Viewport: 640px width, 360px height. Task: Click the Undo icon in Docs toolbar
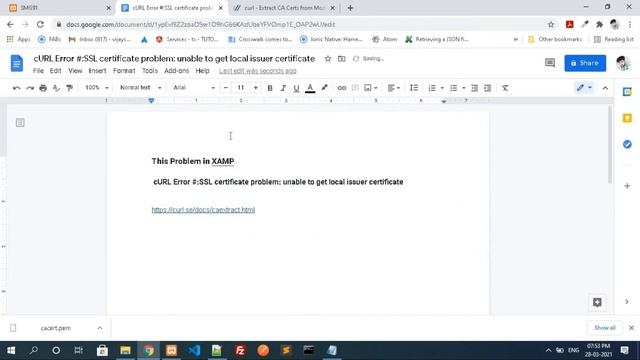pos(16,88)
